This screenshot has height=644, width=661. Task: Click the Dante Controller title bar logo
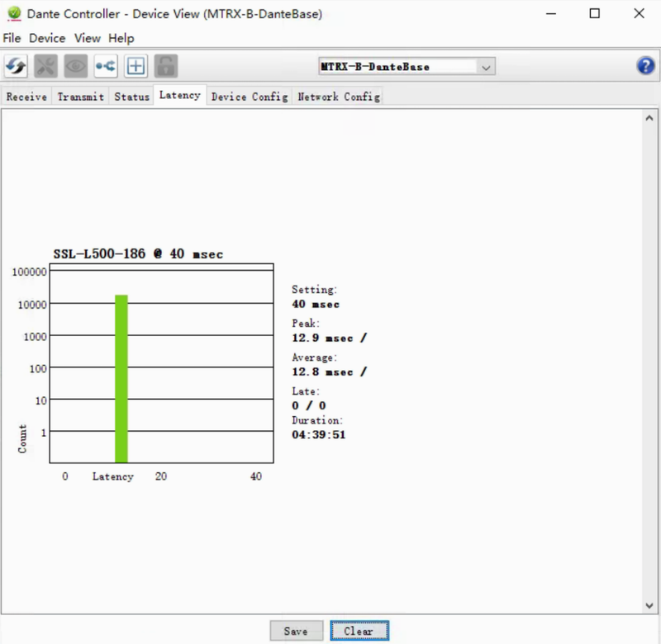(x=14, y=13)
